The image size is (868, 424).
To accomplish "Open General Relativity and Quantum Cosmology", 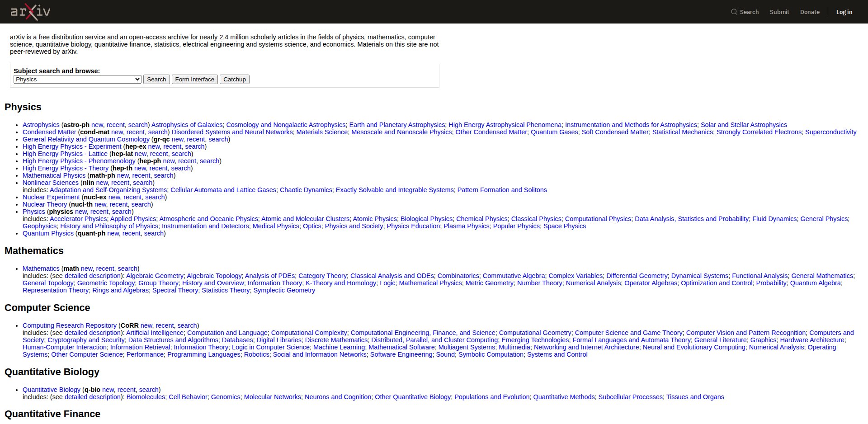I will click(x=86, y=139).
